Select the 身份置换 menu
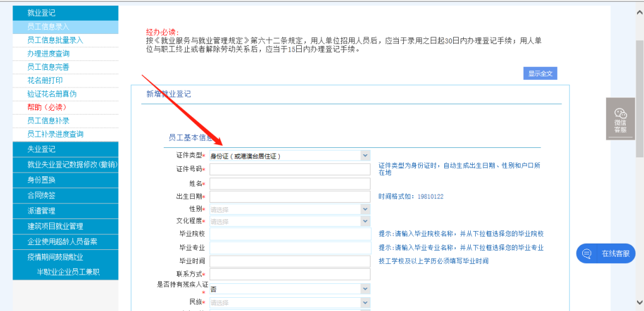The height and width of the screenshot is (311, 644). pyautogui.click(x=66, y=180)
